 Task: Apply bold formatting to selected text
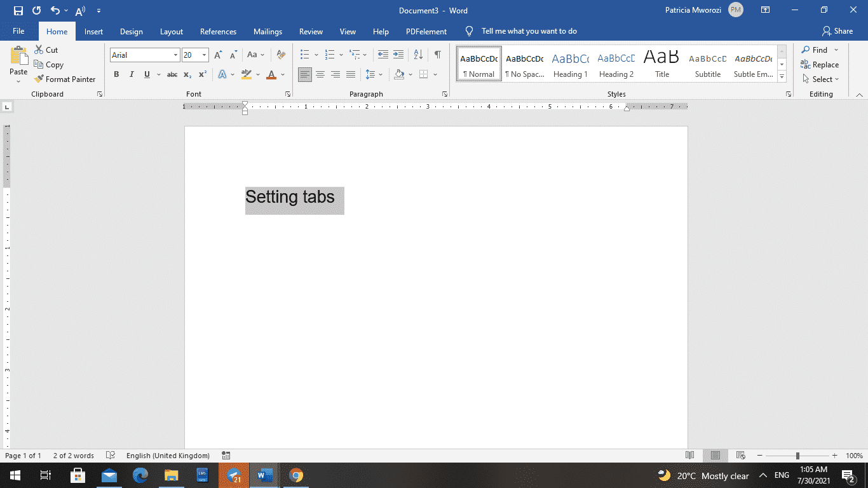(116, 74)
